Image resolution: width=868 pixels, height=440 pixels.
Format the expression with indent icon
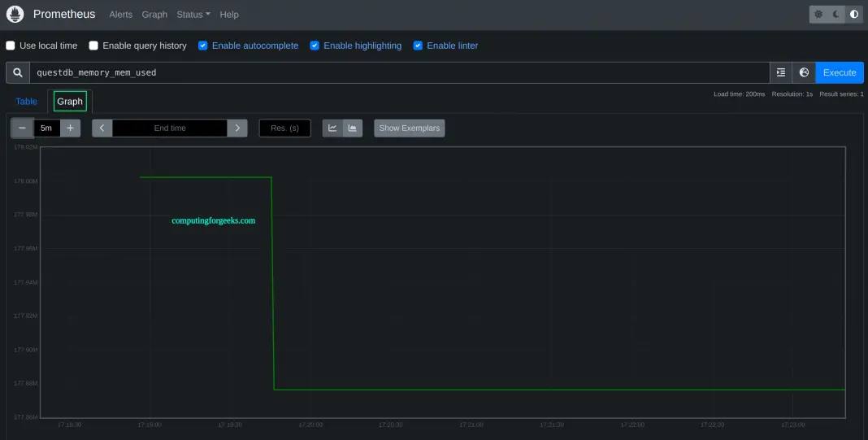pos(781,72)
